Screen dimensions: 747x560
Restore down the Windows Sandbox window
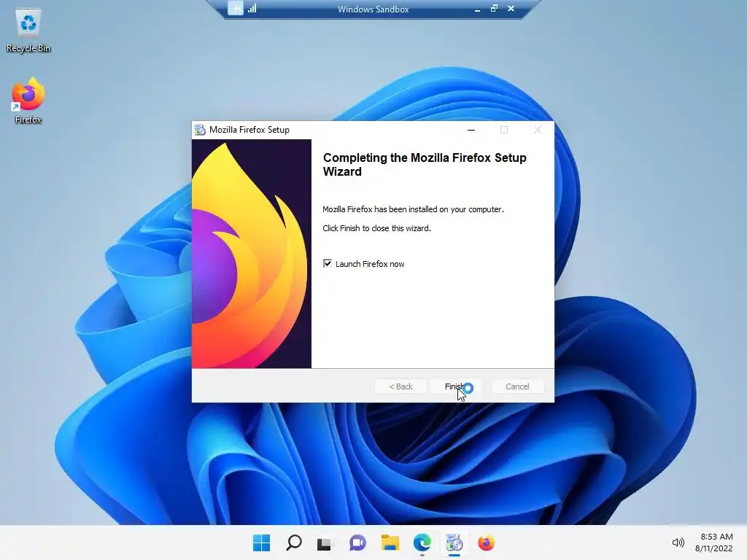(x=494, y=9)
